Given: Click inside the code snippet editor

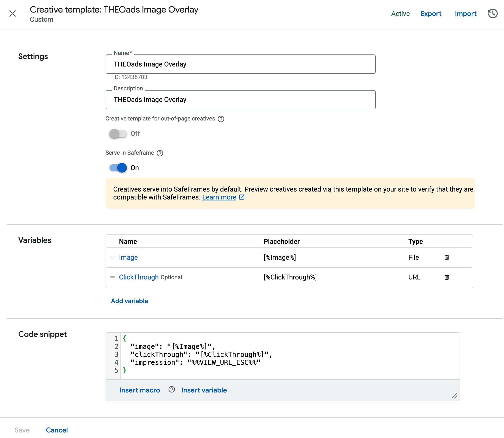Looking at the screenshot, I should [290, 356].
